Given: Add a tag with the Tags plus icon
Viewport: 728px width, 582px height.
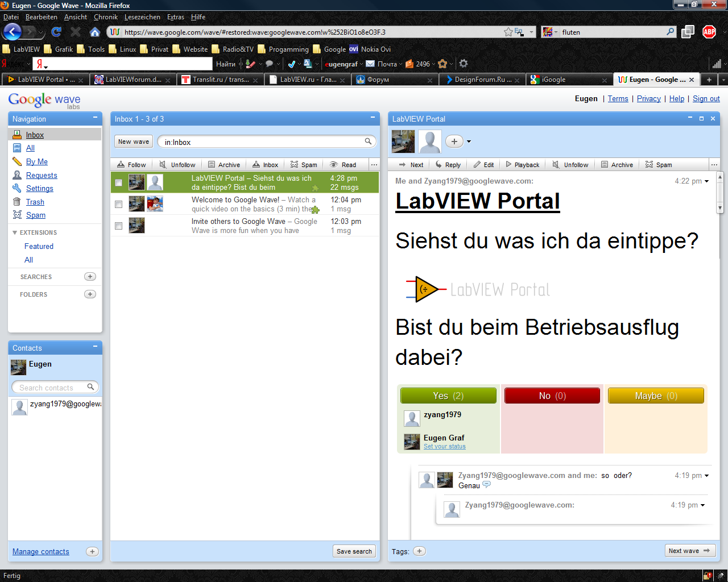Looking at the screenshot, I should pos(419,551).
